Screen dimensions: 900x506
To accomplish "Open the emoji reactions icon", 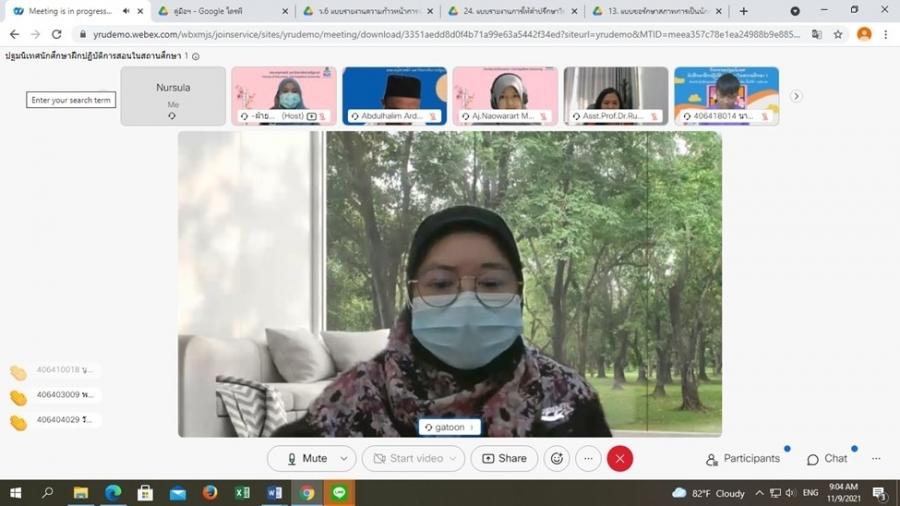I will tap(557, 458).
